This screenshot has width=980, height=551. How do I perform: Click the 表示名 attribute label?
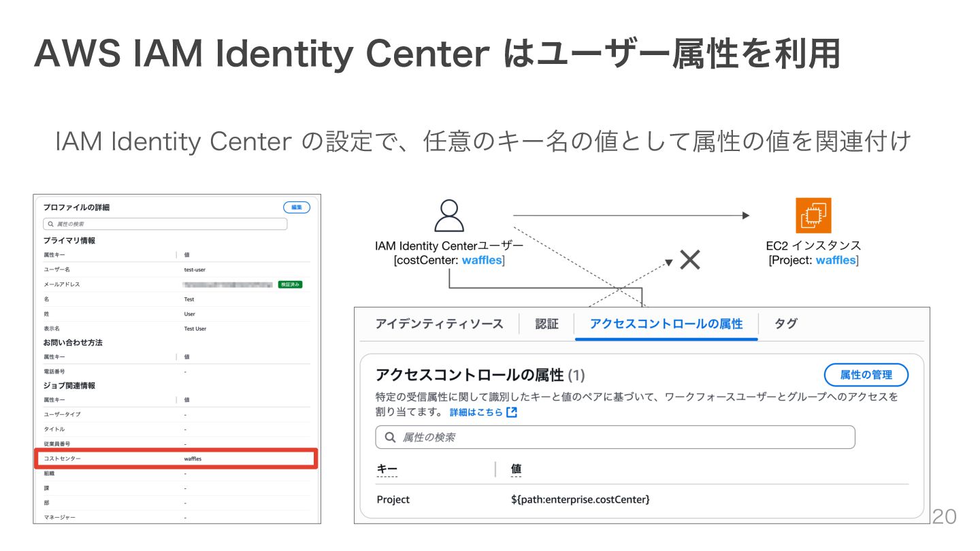52,329
